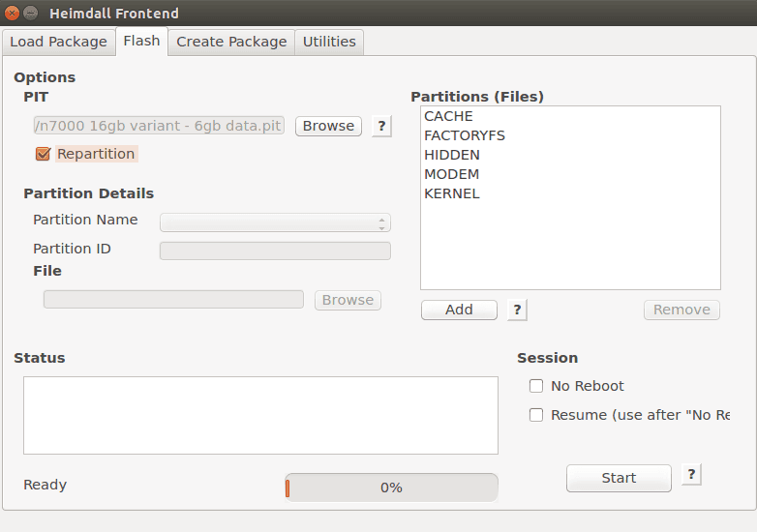757x532 pixels.
Task: Click the help icon beside Start
Action: [x=691, y=475]
